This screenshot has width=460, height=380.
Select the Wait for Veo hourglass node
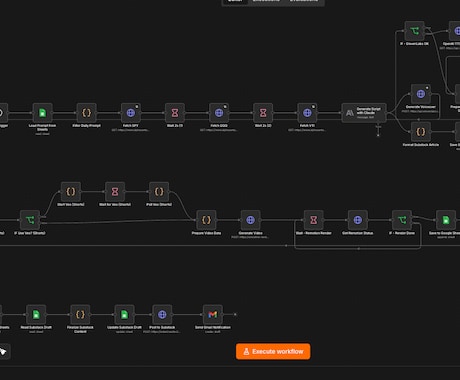coord(115,192)
